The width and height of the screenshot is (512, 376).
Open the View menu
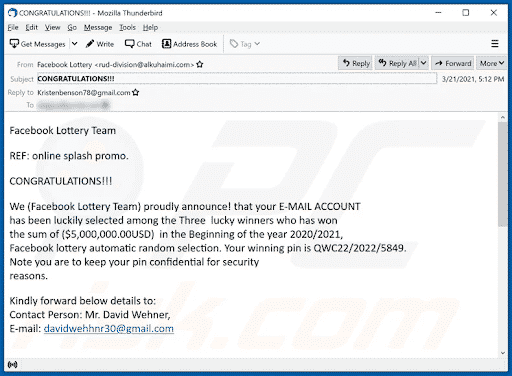pyautogui.click(x=53, y=27)
